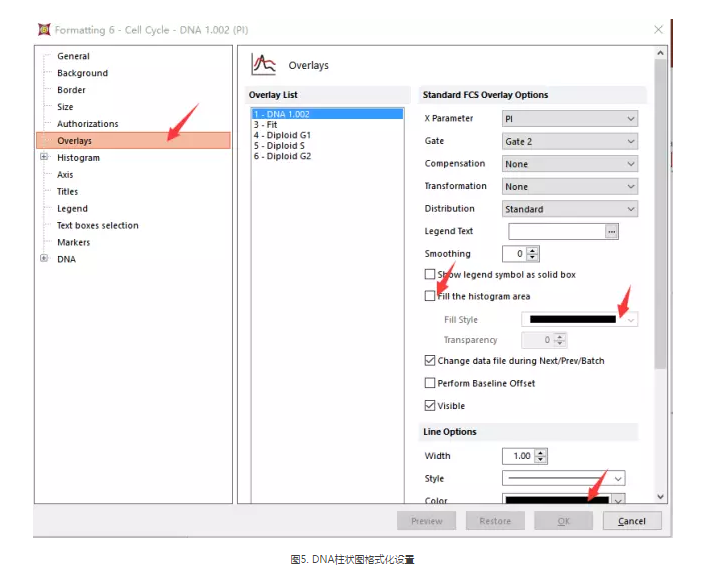This screenshot has width=710, height=574.
Task: Open the line Color swatch picker
Action: click(x=564, y=500)
